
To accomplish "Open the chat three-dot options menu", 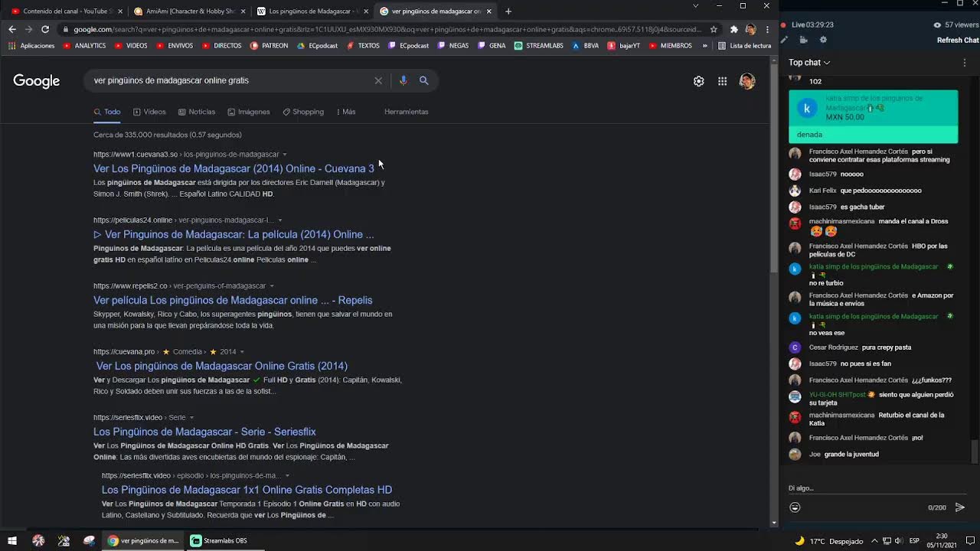I will coord(964,63).
